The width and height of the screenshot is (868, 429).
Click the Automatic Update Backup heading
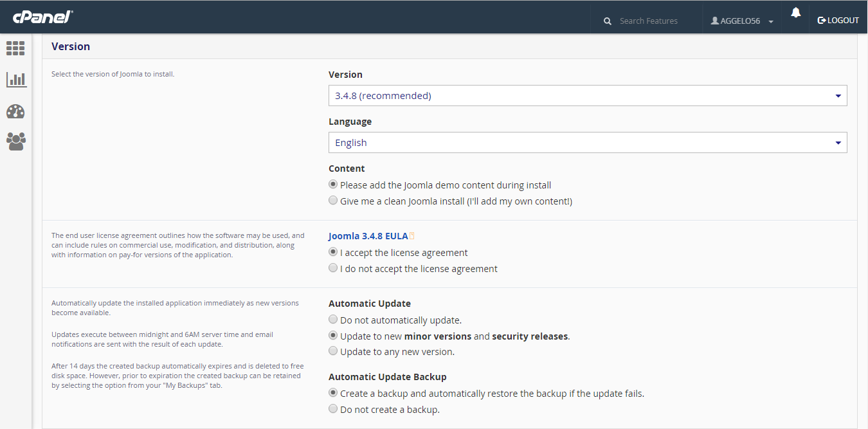pos(388,377)
